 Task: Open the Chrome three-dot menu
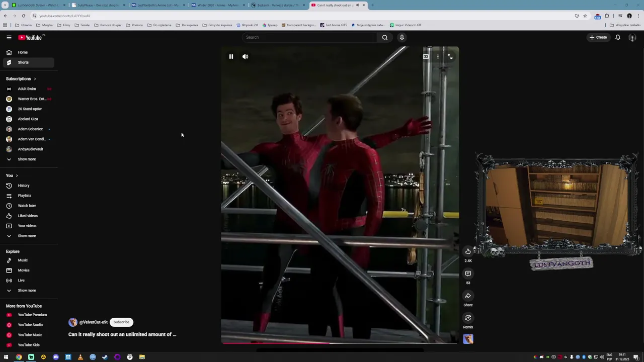pyautogui.click(x=637, y=16)
